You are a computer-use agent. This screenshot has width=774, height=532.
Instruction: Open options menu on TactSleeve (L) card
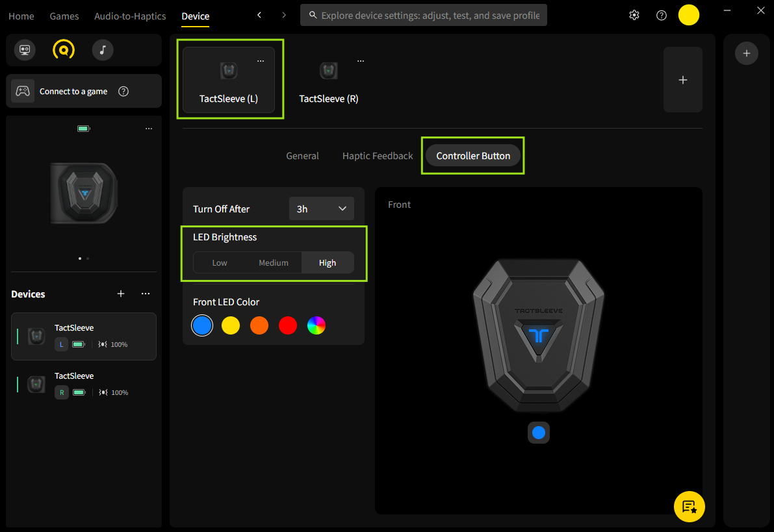pyautogui.click(x=261, y=61)
